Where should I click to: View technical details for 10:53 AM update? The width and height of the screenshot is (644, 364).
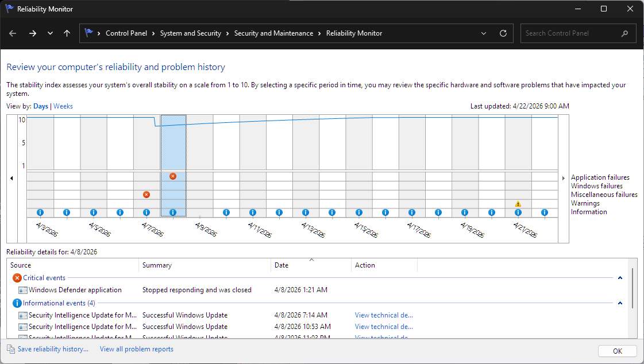tap(384, 327)
